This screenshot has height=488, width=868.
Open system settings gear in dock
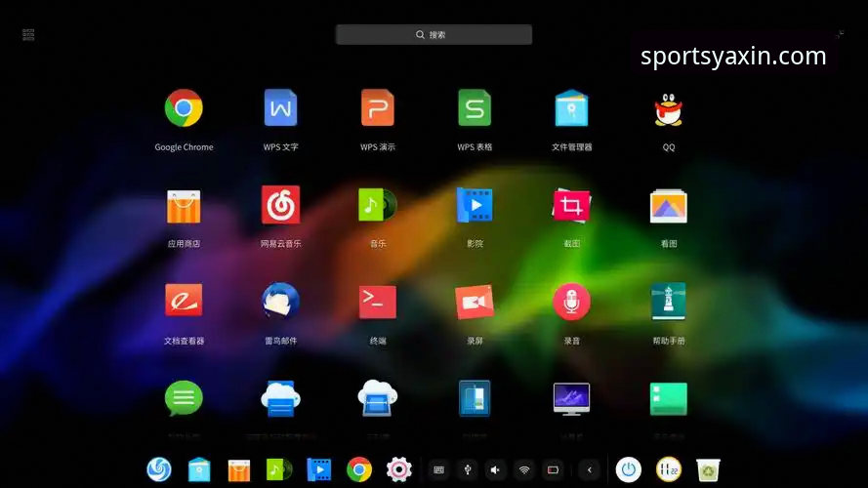398,469
